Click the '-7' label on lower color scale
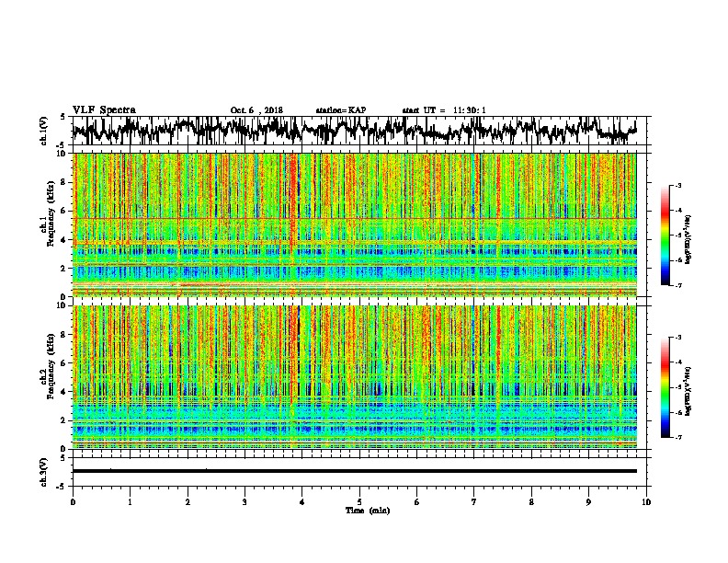 pyautogui.click(x=677, y=437)
